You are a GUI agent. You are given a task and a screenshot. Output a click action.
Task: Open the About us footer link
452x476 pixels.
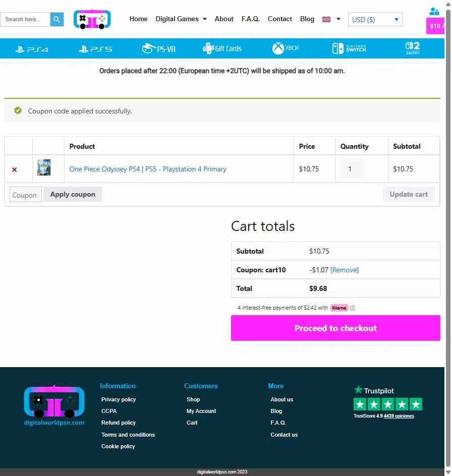281,399
